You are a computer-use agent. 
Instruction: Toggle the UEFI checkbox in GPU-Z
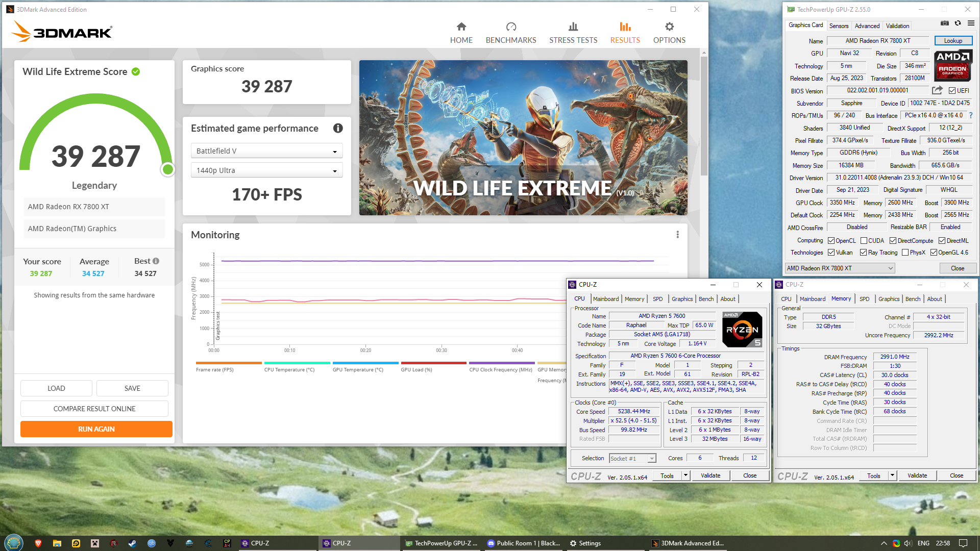952,91
